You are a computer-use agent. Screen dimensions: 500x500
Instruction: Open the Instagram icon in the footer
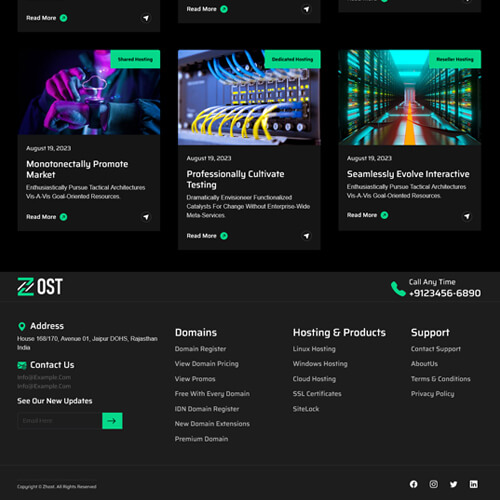click(x=433, y=484)
